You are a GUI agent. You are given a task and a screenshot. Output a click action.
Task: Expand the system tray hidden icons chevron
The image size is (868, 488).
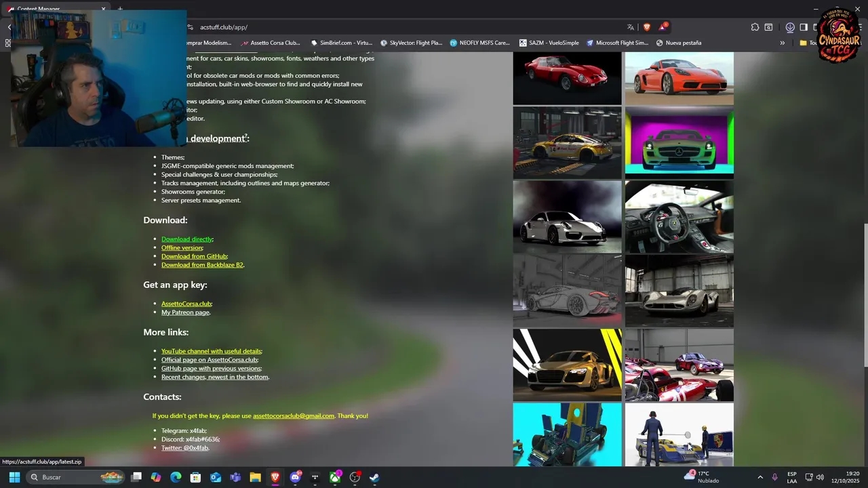pyautogui.click(x=760, y=477)
